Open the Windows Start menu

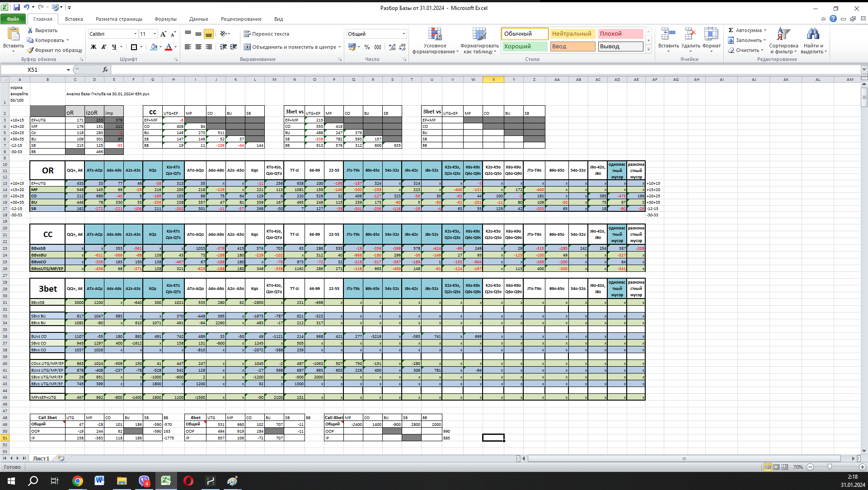click(x=11, y=481)
